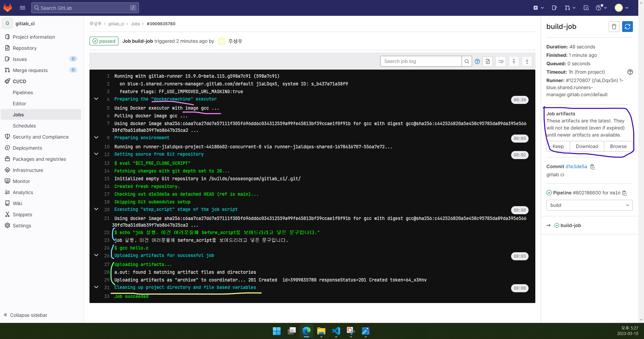Select Jobs submenu item
Screen dimensions: 644x339
(41, 115)
